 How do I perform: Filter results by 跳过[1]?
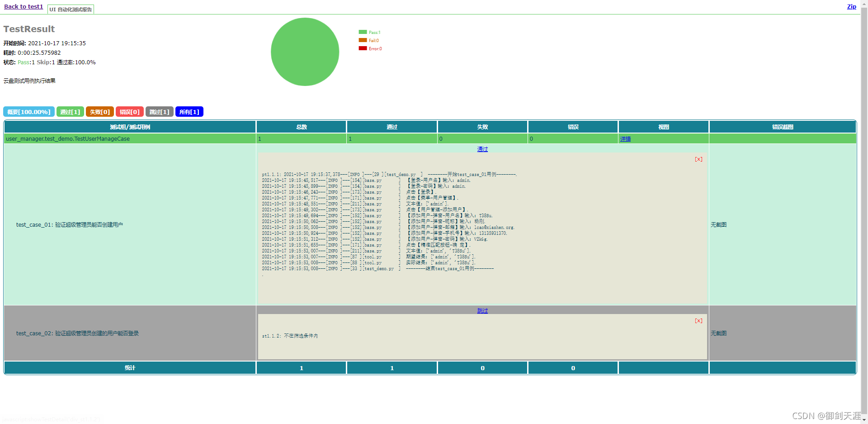160,112
